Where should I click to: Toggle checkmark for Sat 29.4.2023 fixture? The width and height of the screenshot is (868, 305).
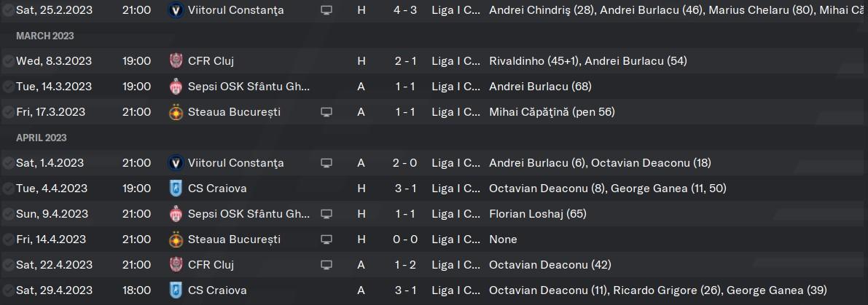coord(8,290)
